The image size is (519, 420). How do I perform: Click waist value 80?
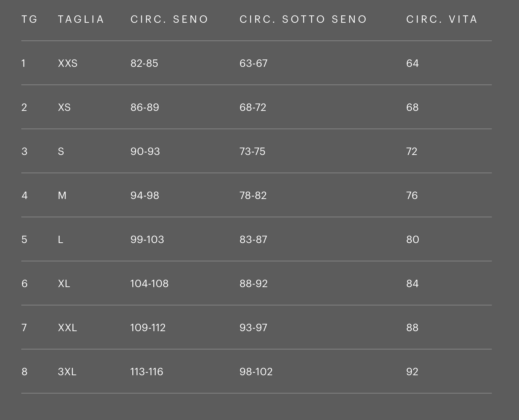(412, 239)
